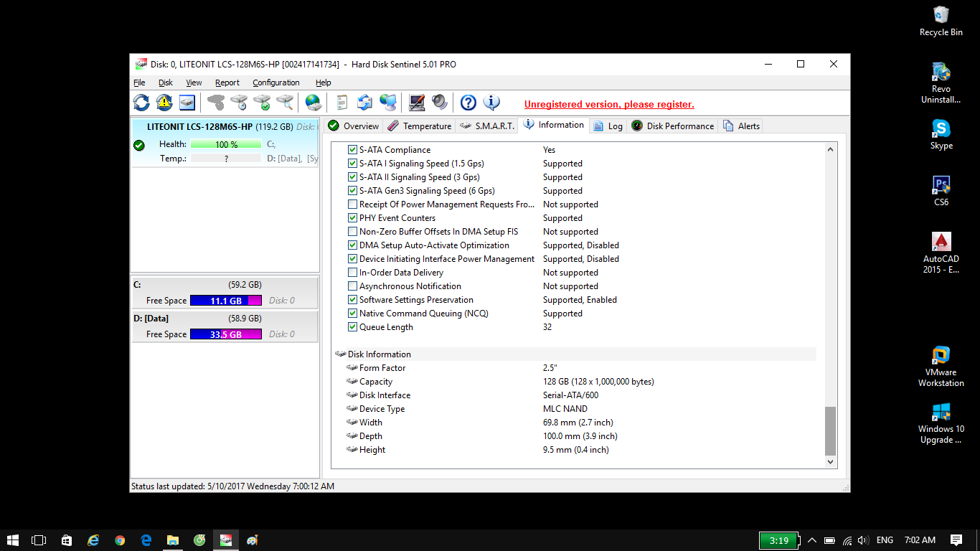Toggle In-Order Data Delivery checkbox
Screen dimensions: 980x551
click(352, 273)
